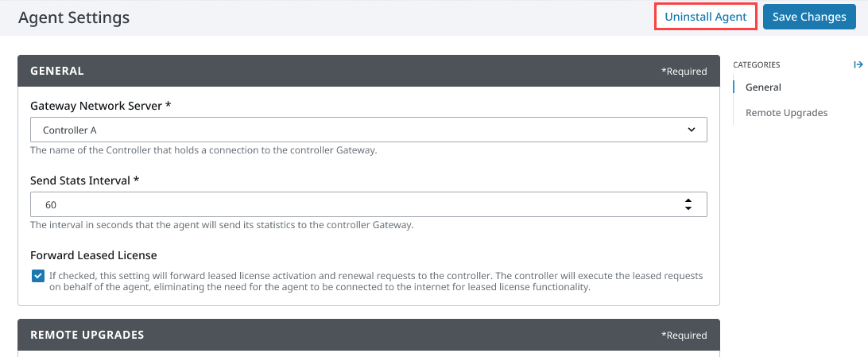Screen dimensions: 868x357
Task: Click the Forward Leased License heading
Action: pyautogui.click(x=94, y=255)
